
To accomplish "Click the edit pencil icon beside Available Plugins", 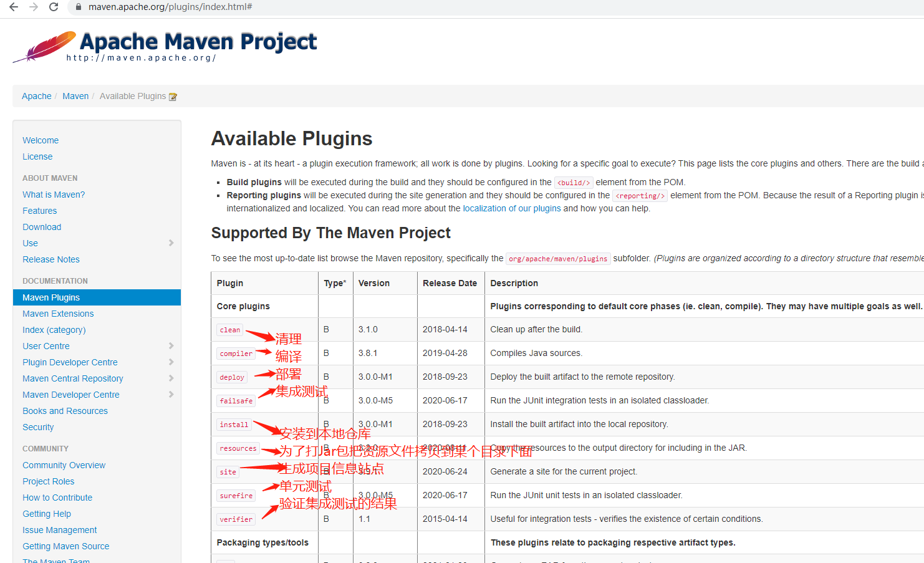I will coord(173,96).
